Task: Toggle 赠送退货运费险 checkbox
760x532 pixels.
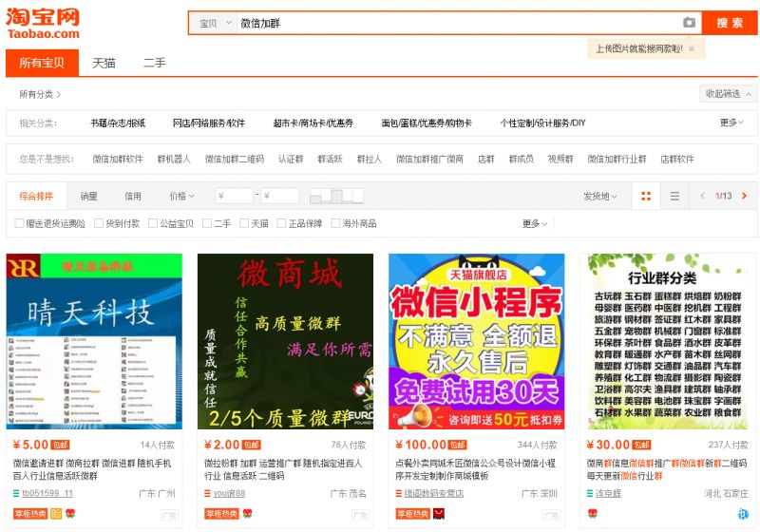Action: point(19,223)
